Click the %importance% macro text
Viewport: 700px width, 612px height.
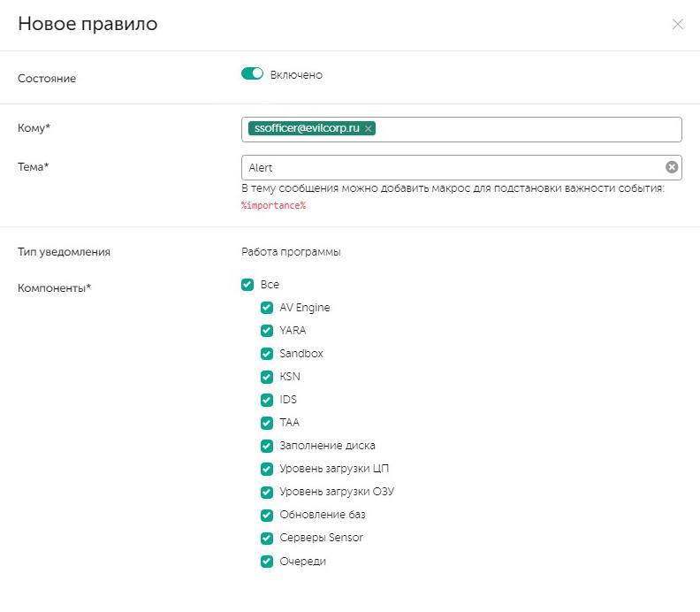[x=274, y=205]
